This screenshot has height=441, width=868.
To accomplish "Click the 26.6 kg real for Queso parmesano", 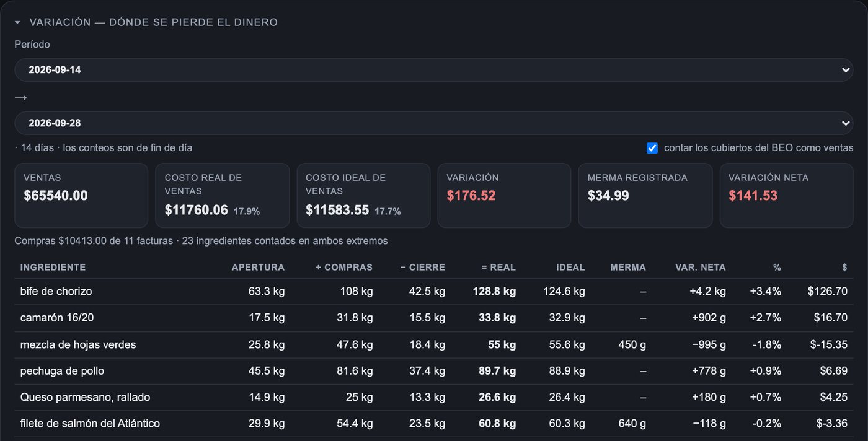I will [497, 397].
